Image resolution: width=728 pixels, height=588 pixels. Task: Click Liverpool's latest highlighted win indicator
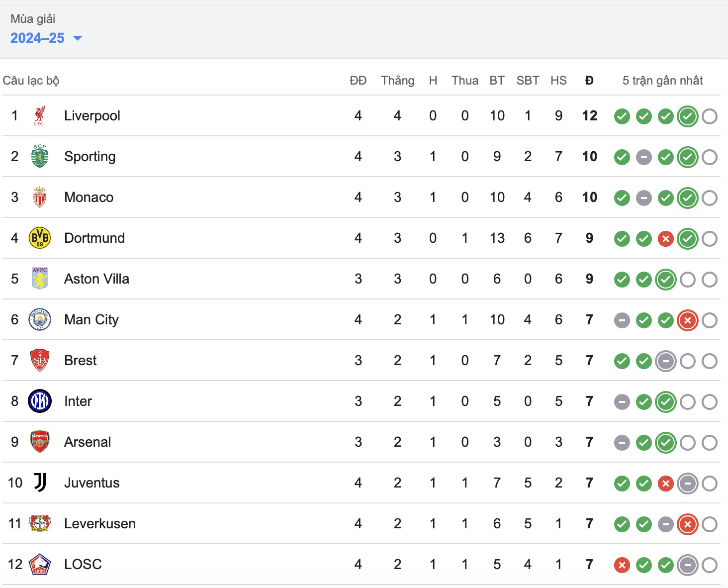[688, 117]
